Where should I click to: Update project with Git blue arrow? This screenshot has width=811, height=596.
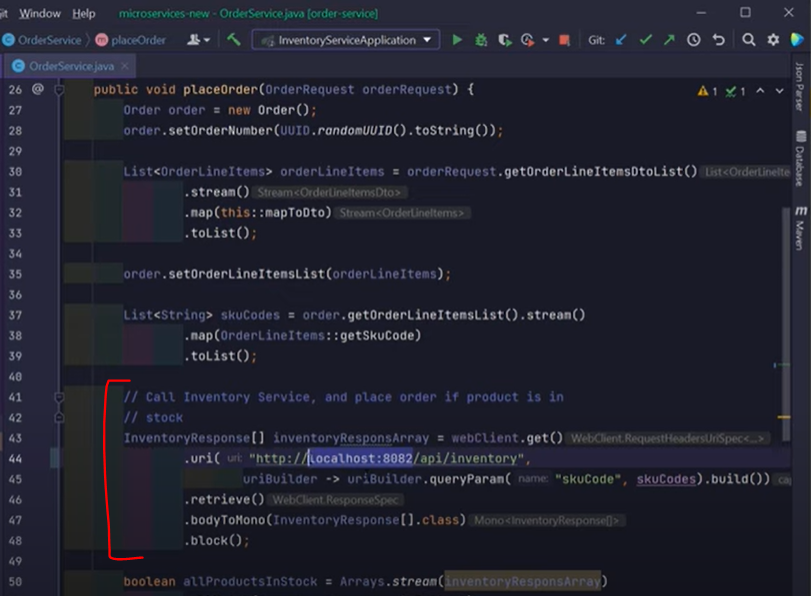point(621,40)
